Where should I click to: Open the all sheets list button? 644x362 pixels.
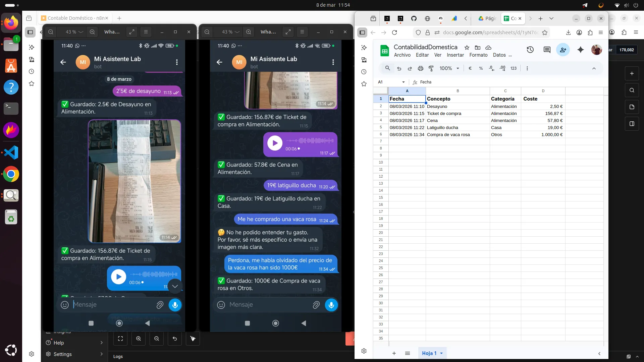(x=408, y=353)
